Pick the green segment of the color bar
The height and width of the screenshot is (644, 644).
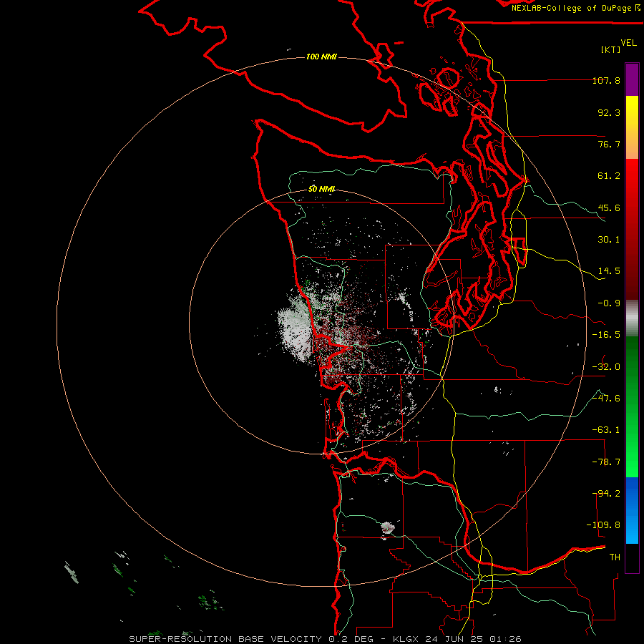coord(632,406)
